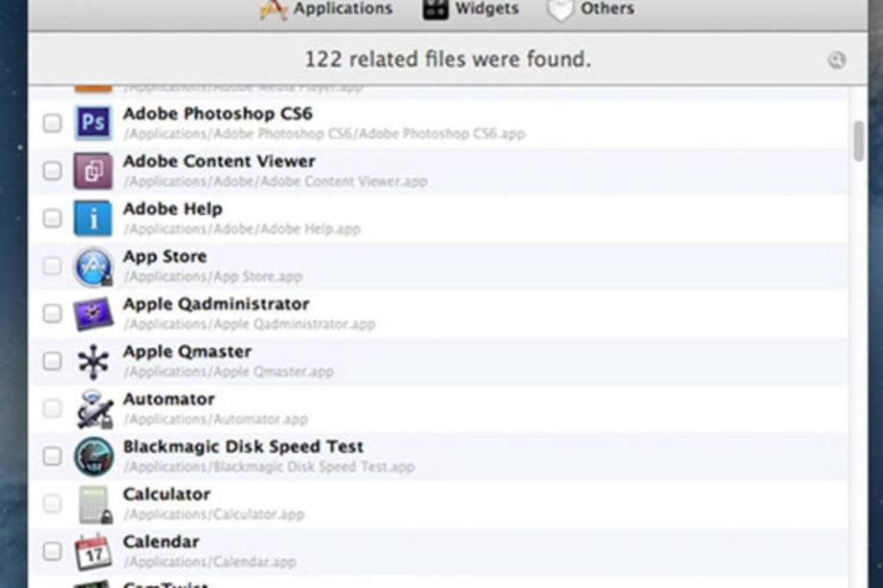Click the Apple Qadministrator.app file path
883x588 pixels.
(x=250, y=324)
